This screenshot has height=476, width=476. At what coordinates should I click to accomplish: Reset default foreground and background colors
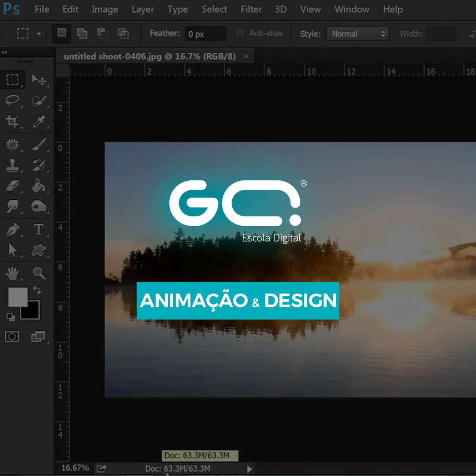(x=11, y=317)
